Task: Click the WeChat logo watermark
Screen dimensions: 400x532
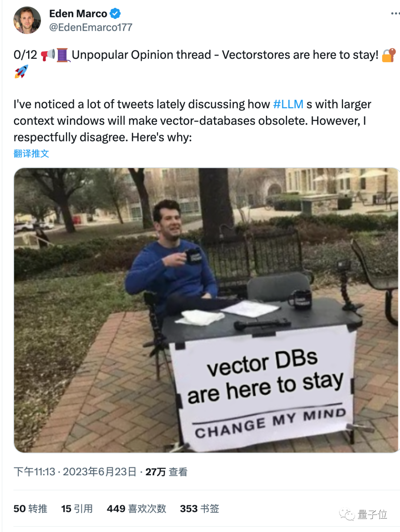Action: point(347,514)
